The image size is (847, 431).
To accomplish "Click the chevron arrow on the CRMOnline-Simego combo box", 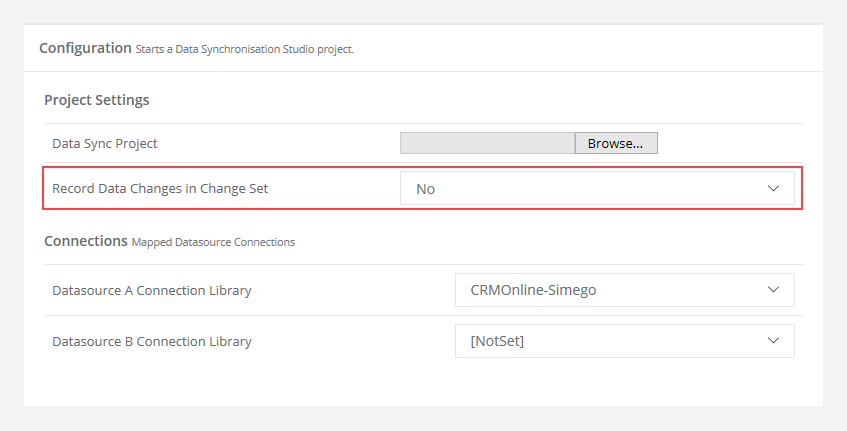I will 774,289.
